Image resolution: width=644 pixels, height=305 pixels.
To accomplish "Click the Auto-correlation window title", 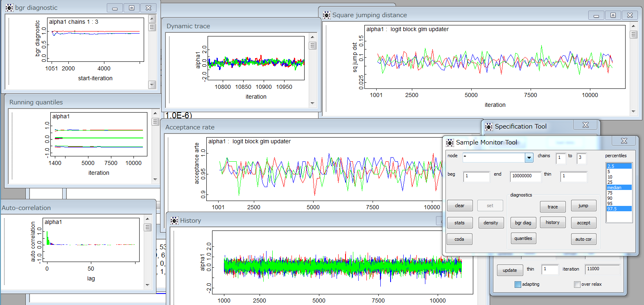I will click(x=26, y=208).
